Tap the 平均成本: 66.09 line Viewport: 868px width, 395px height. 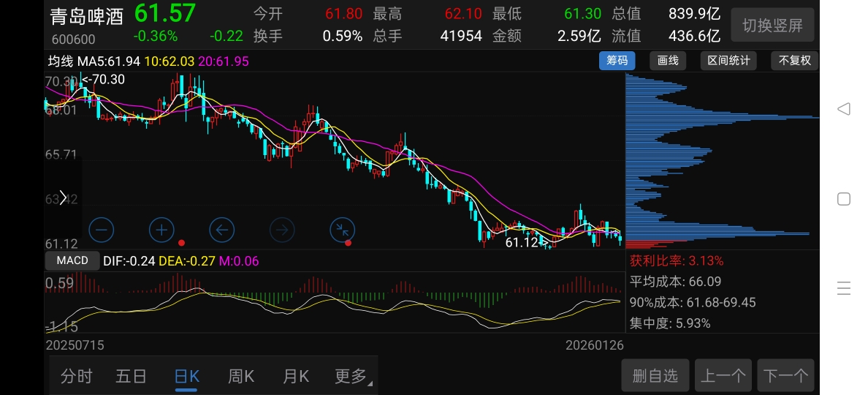675,282
